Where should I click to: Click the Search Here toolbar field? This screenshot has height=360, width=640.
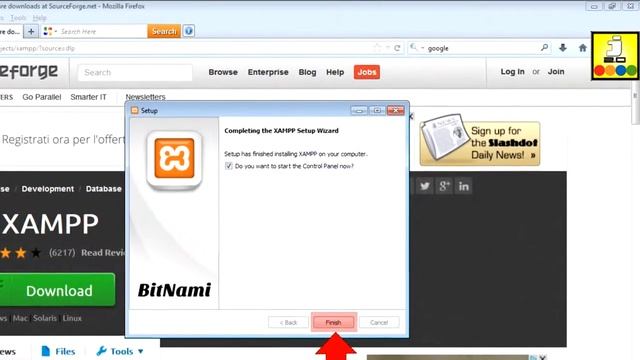(102, 31)
